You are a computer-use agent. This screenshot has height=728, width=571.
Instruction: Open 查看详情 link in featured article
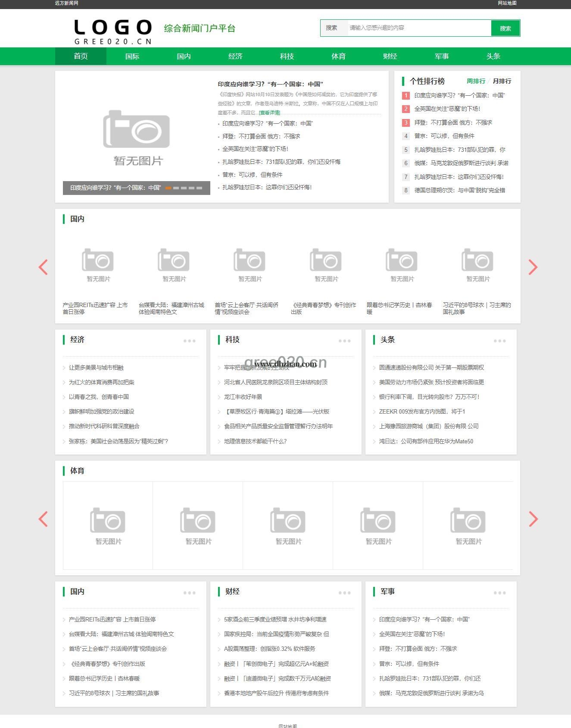coord(269,113)
